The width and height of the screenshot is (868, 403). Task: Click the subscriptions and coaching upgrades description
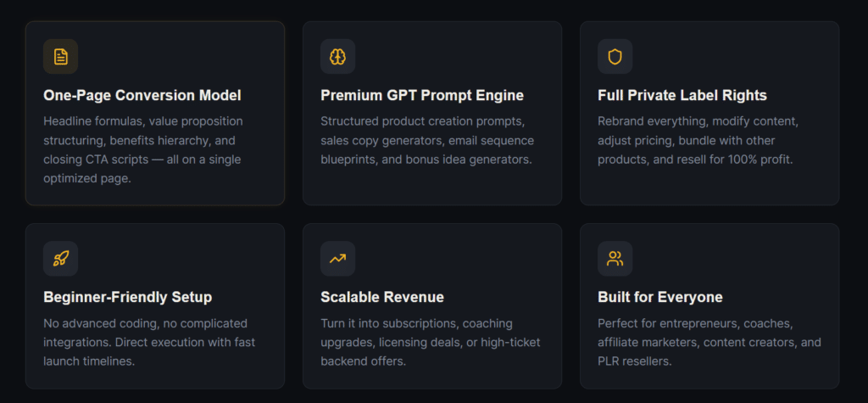click(430, 342)
